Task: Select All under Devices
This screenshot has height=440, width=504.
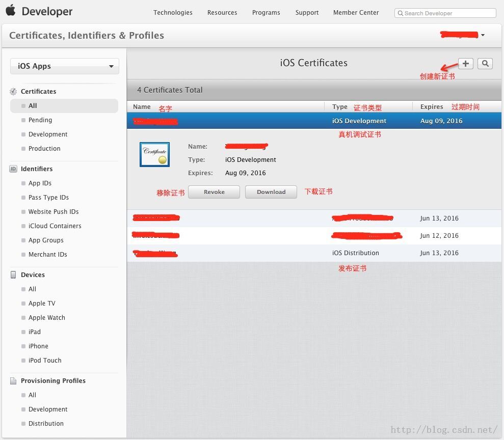Action: click(32, 289)
